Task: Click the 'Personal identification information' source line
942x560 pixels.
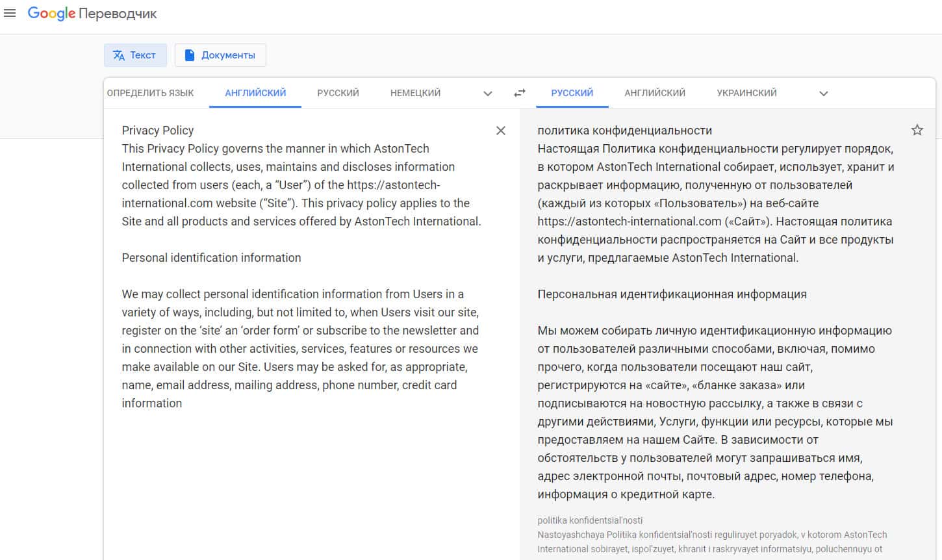Action: pyautogui.click(x=211, y=258)
